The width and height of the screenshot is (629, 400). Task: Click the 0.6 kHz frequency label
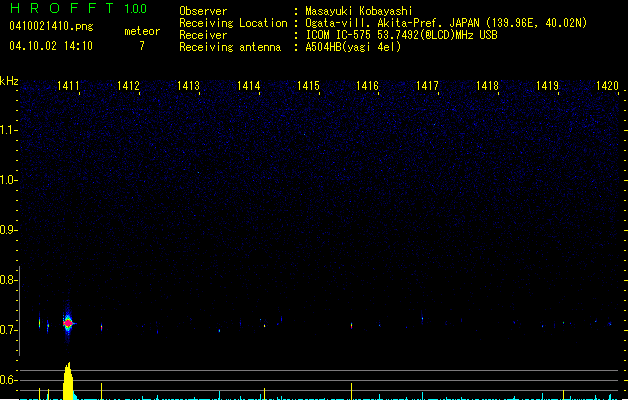click(8, 380)
